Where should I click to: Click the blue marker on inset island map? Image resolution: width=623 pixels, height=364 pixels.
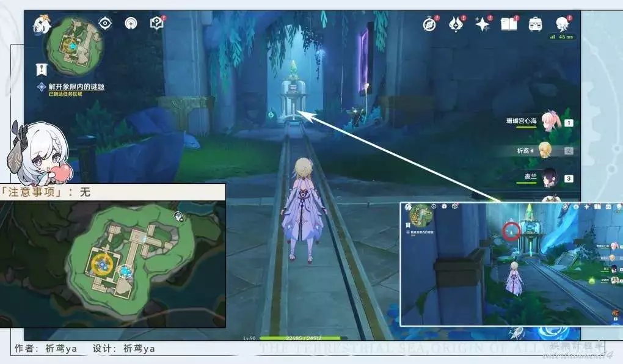tap(126, 270)
